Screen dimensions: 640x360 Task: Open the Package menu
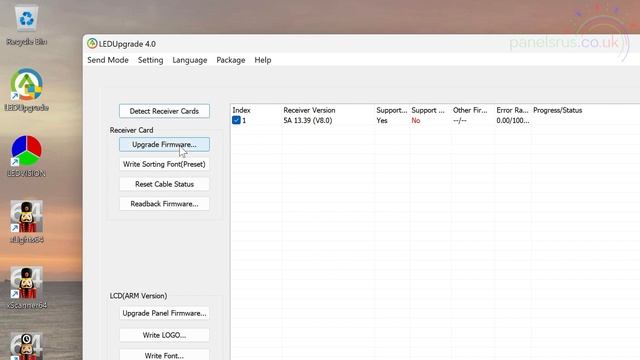(x=231, y=60)
